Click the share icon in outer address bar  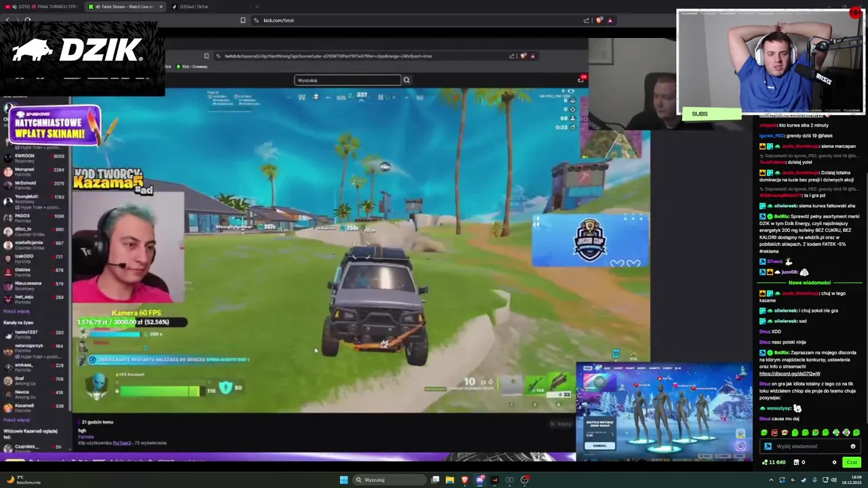click(x=587, y=20)
